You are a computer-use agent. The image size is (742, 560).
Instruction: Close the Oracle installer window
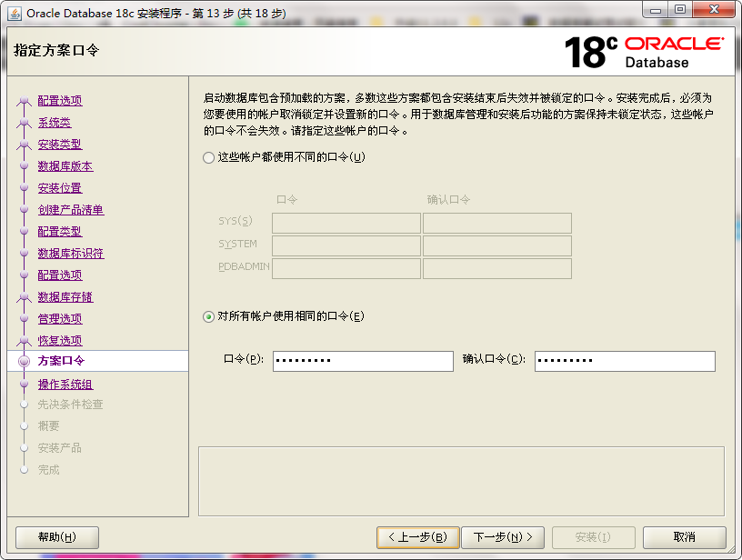point(715,9)
